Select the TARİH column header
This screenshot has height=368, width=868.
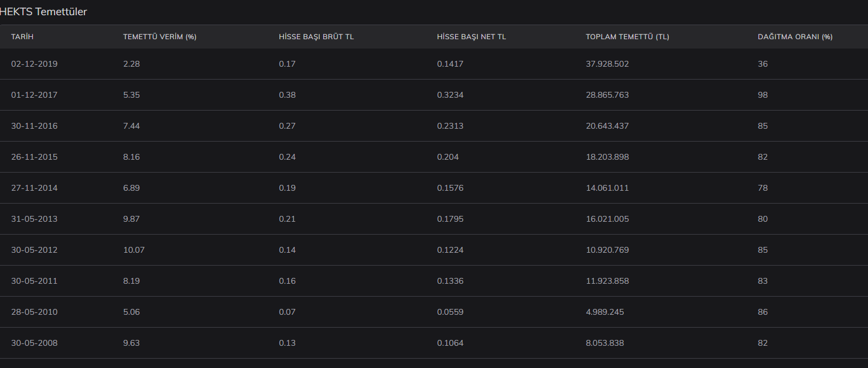22,37
